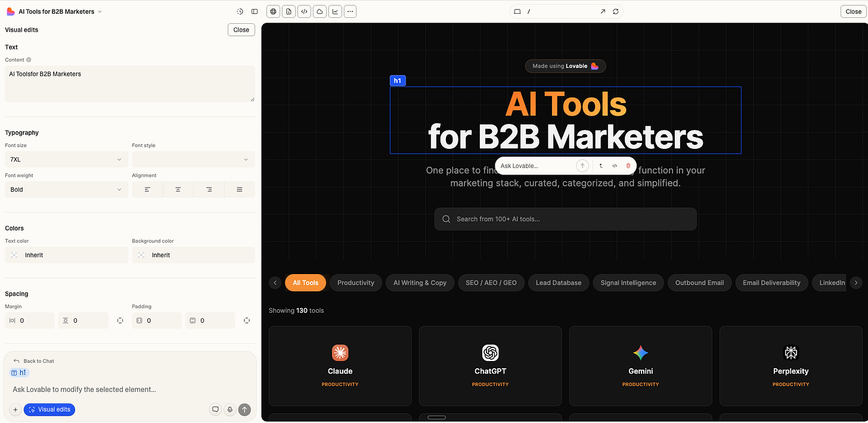Toggle the Visual edits mode button
Image resolution: width=868 pixels, height=423 pixels.
coord(49,409)
